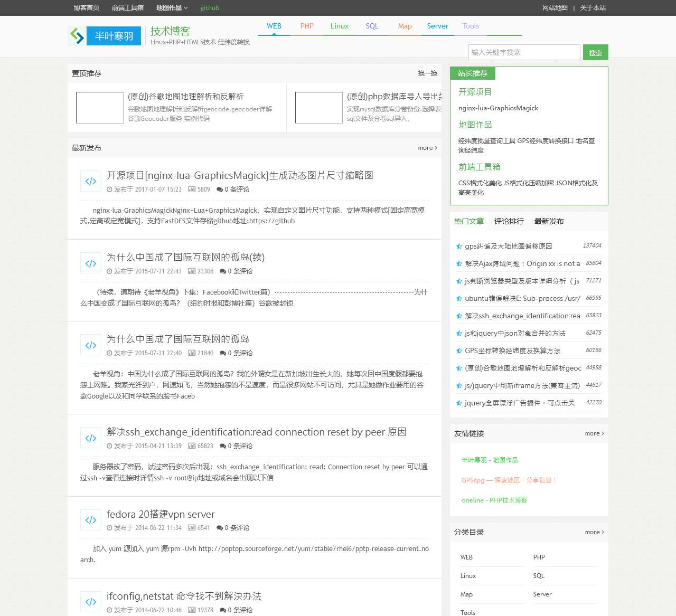
Task: Click code icon beside 孤岛(续) post
Action: (x=91, y=263)
